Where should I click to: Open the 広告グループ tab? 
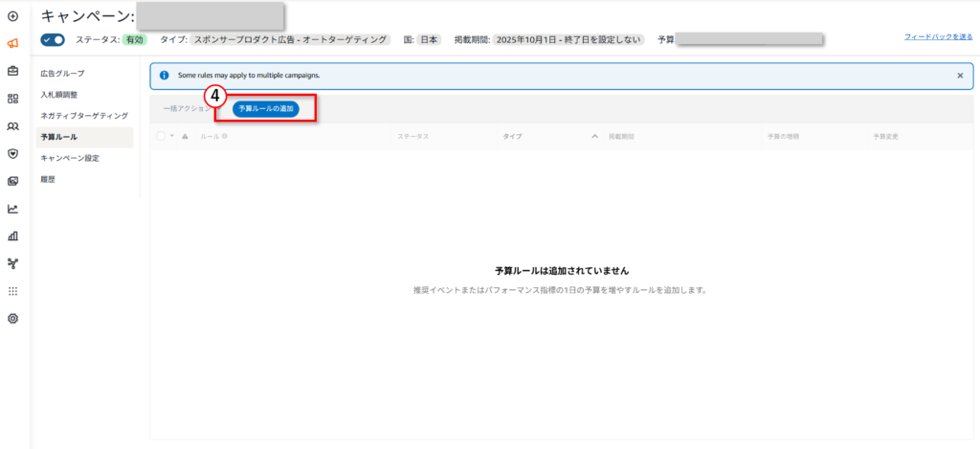(x=62, y=73)
